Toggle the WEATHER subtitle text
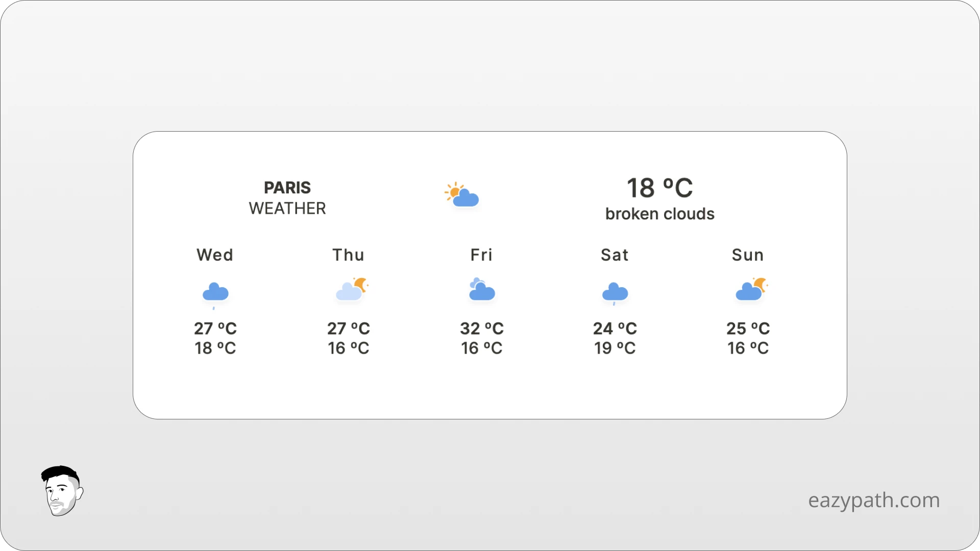The width and height of the screenshot is (980, 551). pyautogui.click(x=287, y=208)
